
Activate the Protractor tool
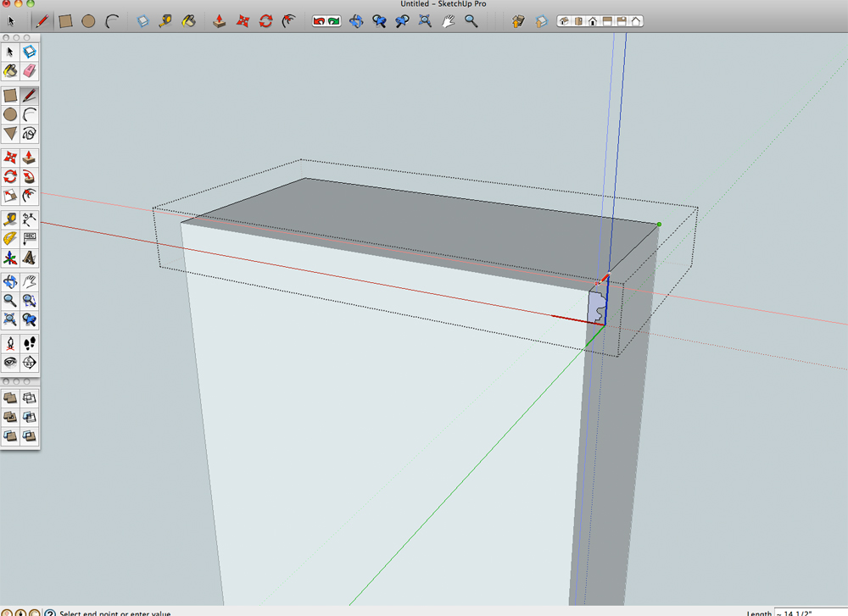pyautogui.click(x=10, y=238)
